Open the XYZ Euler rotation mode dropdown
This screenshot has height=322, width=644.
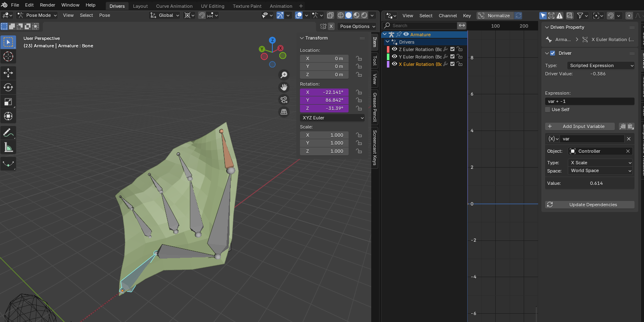(332, 118)
